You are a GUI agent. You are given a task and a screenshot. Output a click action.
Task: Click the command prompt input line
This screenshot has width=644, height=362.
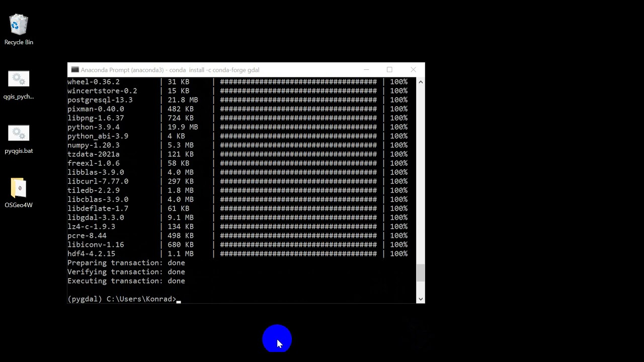242,299
